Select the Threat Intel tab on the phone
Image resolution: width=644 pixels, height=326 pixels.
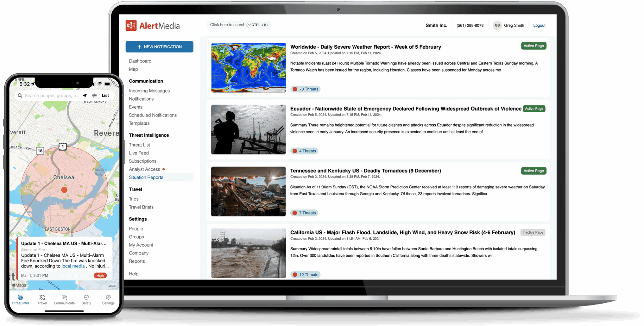tap(20, 300)
